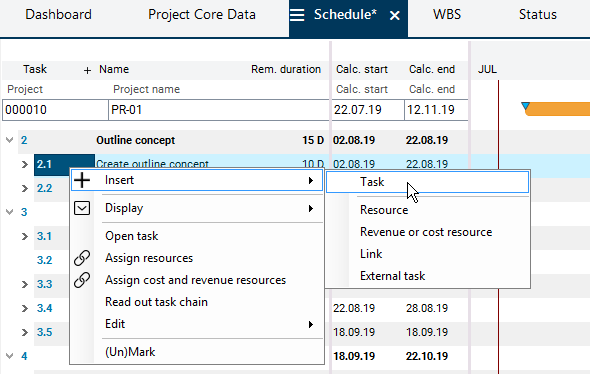590x374 pixels.
Task: Click link icon beside Assign cost and revenue resources
Action: 82,280
